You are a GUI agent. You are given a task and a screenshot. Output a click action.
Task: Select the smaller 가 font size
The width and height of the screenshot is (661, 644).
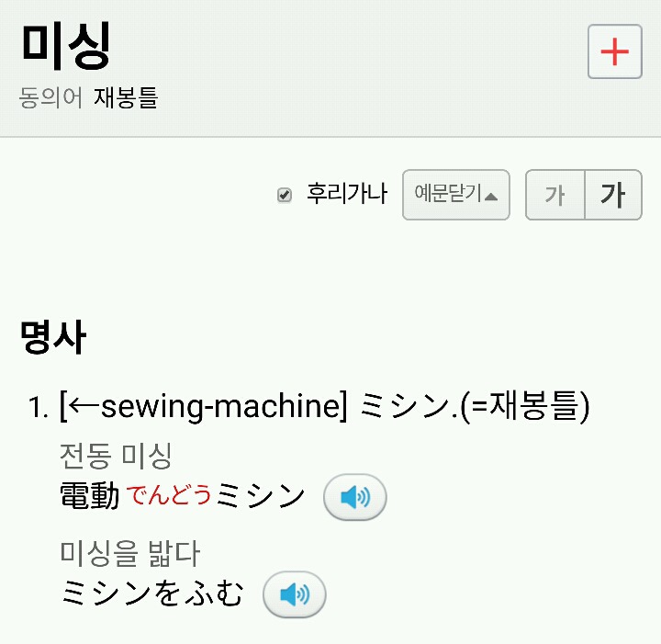[555, 195]
